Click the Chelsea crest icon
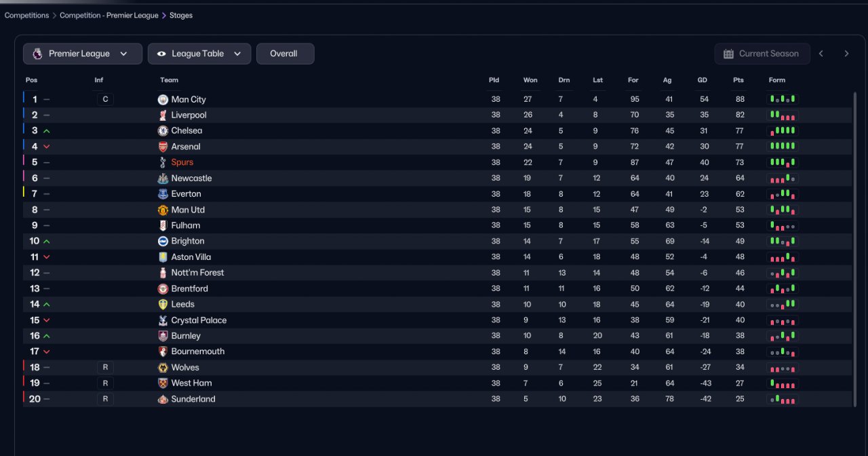868x456 pixels. click(163, 131)
